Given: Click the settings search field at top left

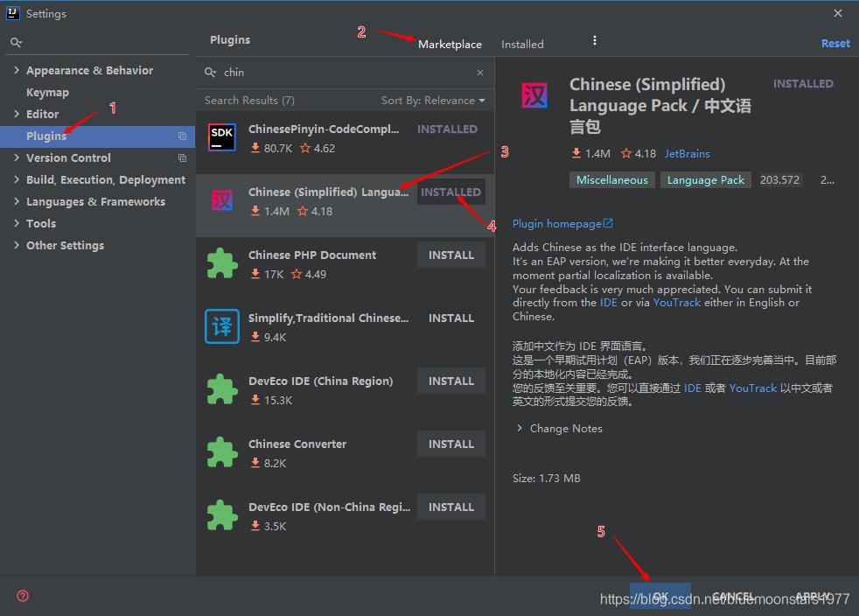Looking at the screenshot, I should (97, 42).
